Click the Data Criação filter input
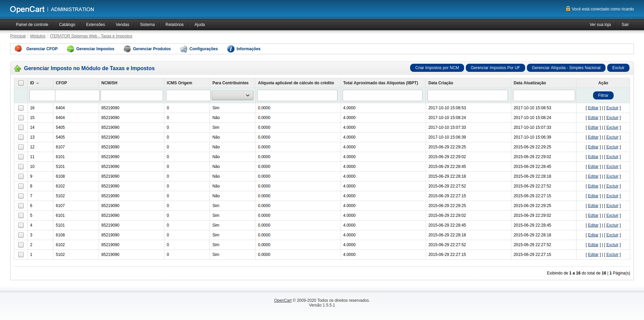This screenshot has height=320, width=644. point(468,95)
